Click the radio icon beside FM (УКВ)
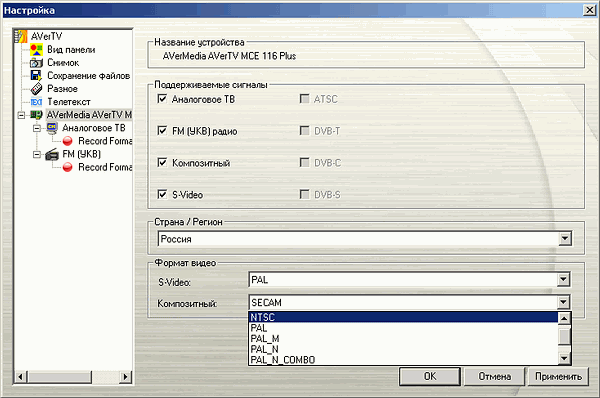 point(52,154)
